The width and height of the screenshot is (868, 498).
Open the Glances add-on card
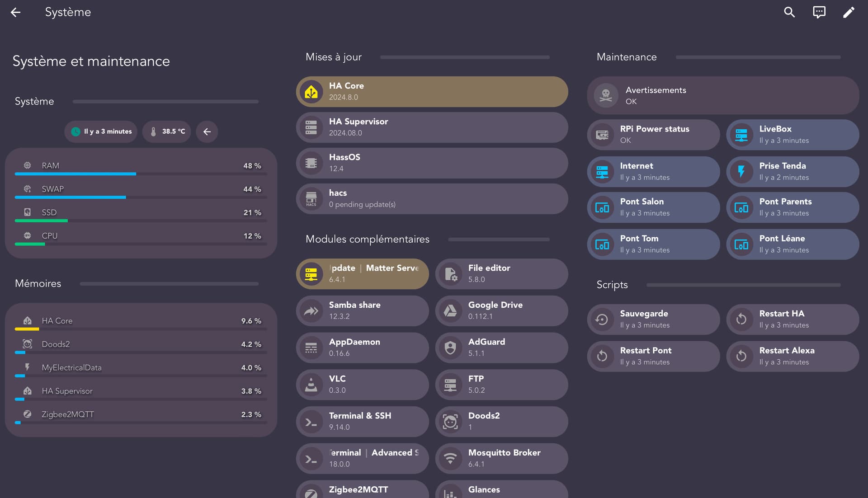[x=501, y=489]
